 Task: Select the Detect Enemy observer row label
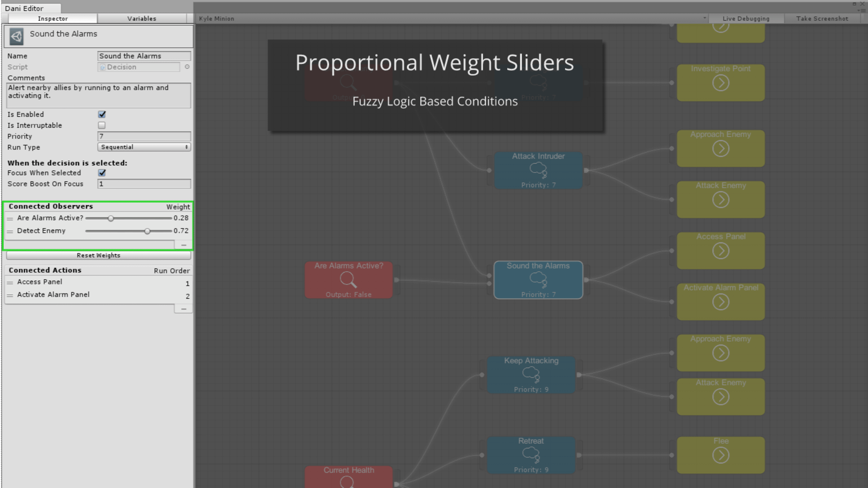[x=41, y=231]
